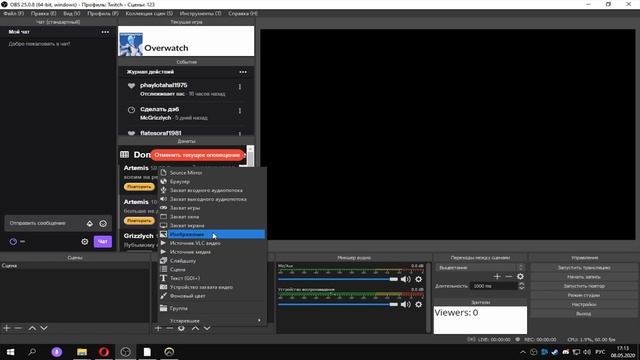Open chat settings gear
This screenshot has width=640, height=360.
(x=84, y=242)
